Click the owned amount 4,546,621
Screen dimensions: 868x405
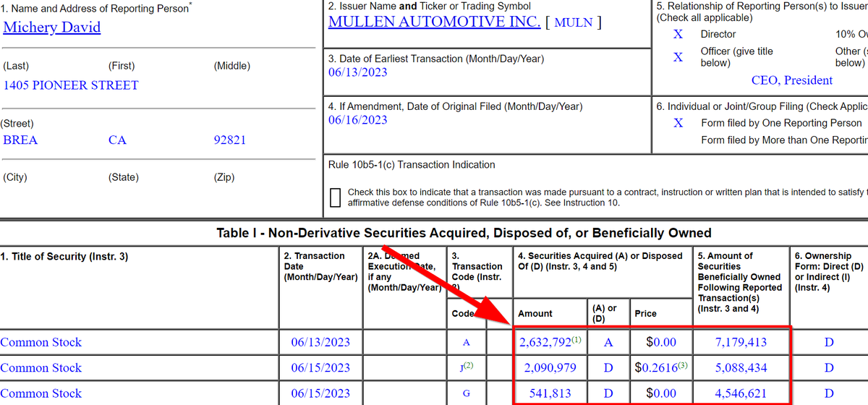[741, 393]
